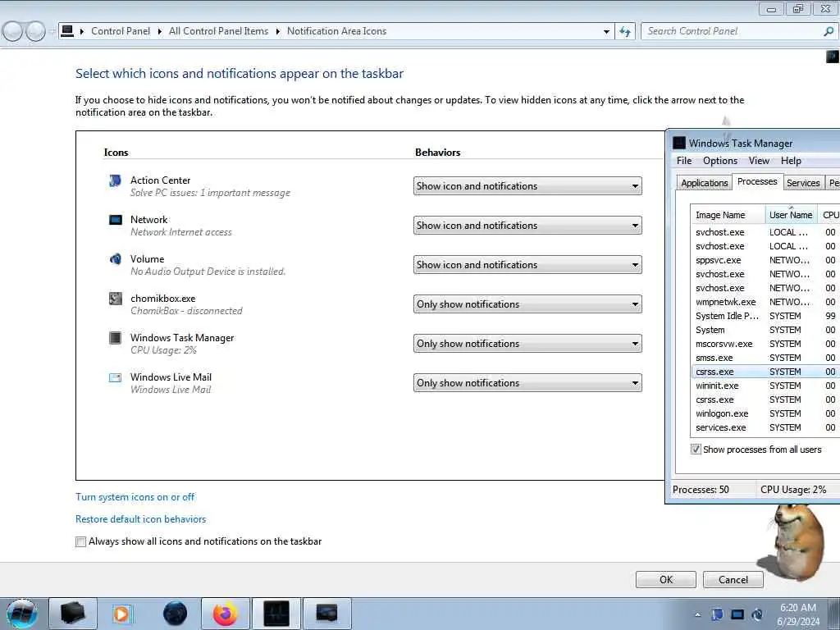Select the winlogon.exe process row

pos(766,413)
